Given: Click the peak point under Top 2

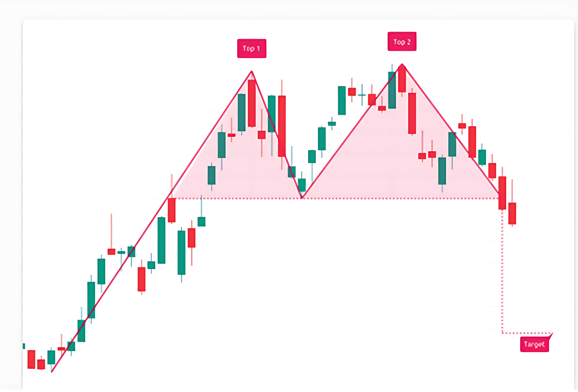Looking at the screenshot, I should [x=402, y=64].
